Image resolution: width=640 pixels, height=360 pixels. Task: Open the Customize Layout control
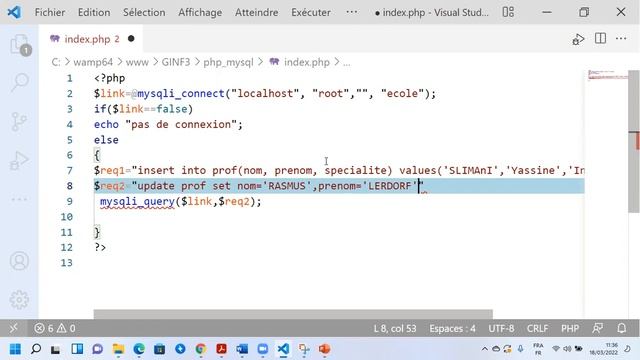click(508, 12)
